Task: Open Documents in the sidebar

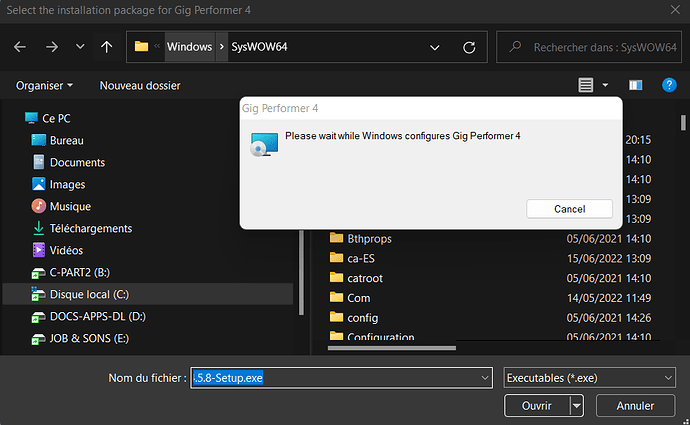Action: (x=77, y=162)
